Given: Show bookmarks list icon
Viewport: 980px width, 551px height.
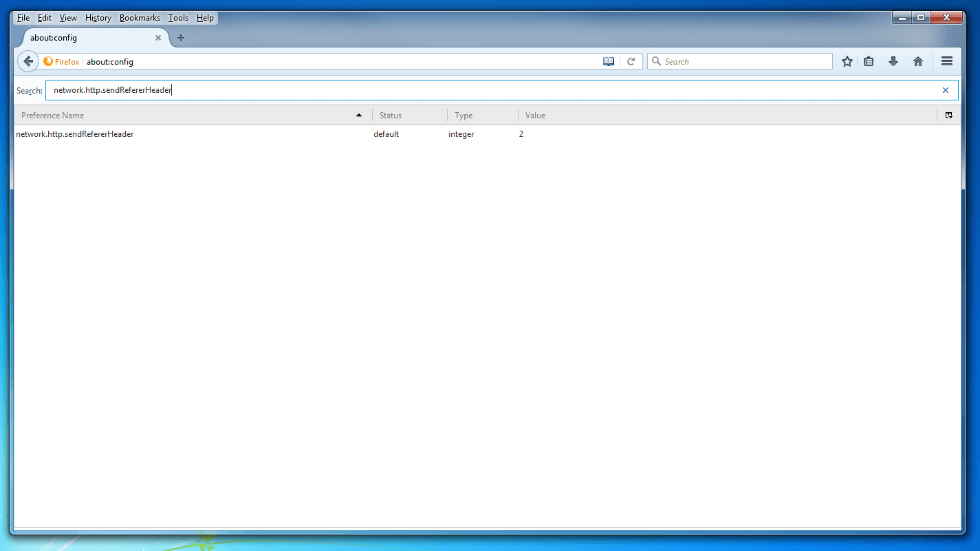Looking at the screenshot, I should point(869,61).
